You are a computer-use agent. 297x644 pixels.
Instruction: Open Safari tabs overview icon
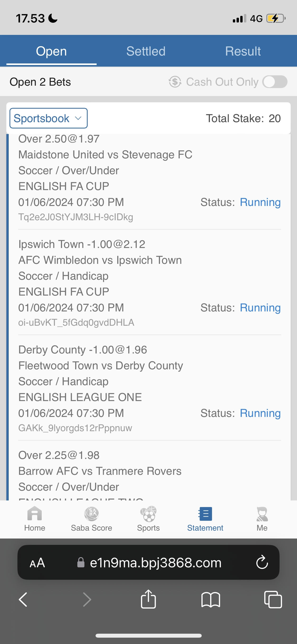[273, 599]
